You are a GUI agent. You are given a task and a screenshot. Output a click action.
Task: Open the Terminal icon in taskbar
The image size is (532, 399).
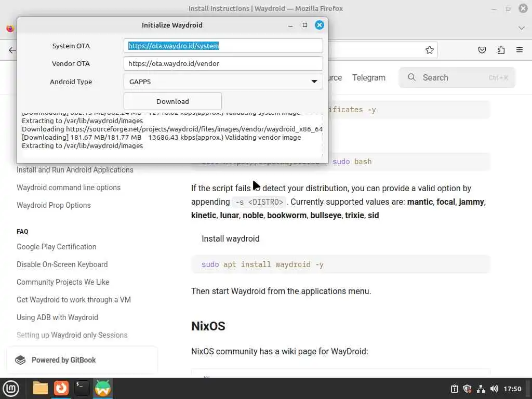point(82,388)
